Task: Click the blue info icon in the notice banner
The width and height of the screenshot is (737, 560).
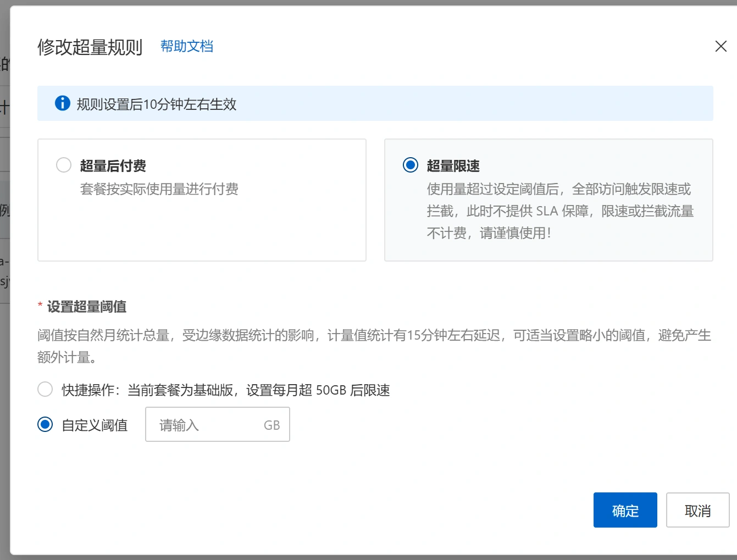Action: pos(63,103)
